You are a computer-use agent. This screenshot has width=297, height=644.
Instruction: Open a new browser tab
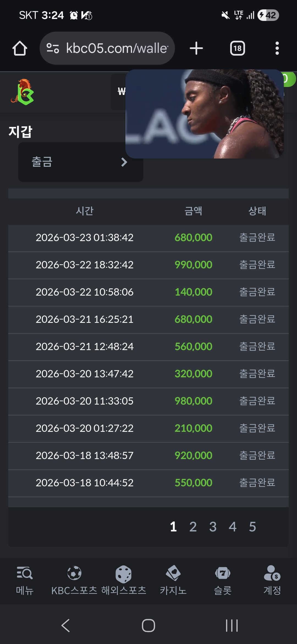(x=196, y=48)
